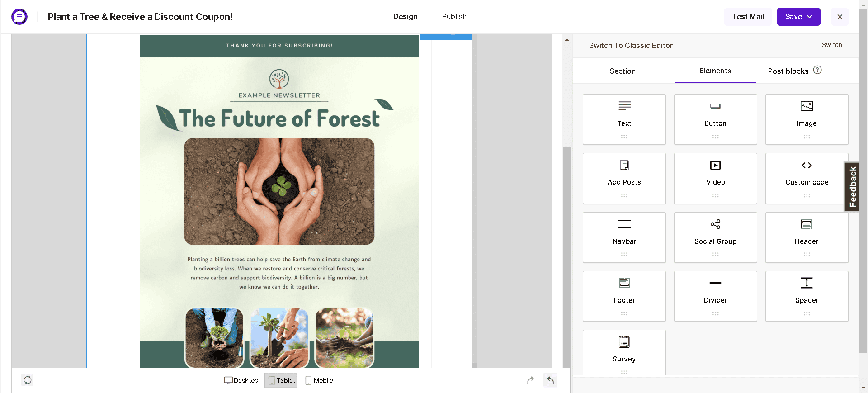Click the refresh preview icon

point(28,380)
